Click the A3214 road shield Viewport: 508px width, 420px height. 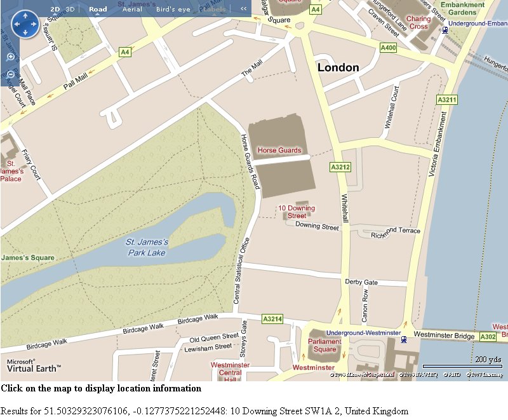(x=272, y=319)
